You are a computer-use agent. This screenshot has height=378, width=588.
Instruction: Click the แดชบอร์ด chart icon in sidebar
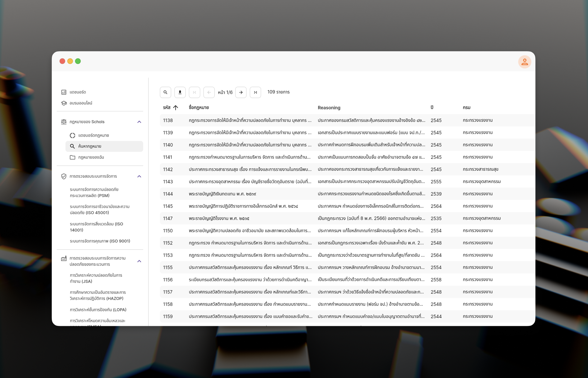pos(64,92)
